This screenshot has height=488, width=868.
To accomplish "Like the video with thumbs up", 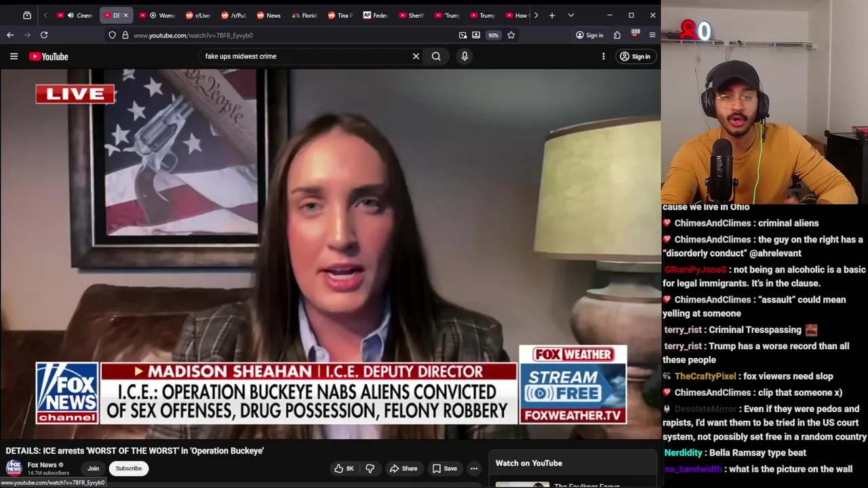I will [x=344, y=468].
